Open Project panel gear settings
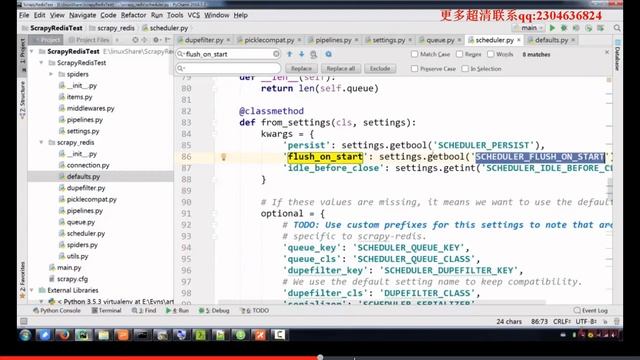Viewport: 640px width, 360px height. click(x=156, y=40)
